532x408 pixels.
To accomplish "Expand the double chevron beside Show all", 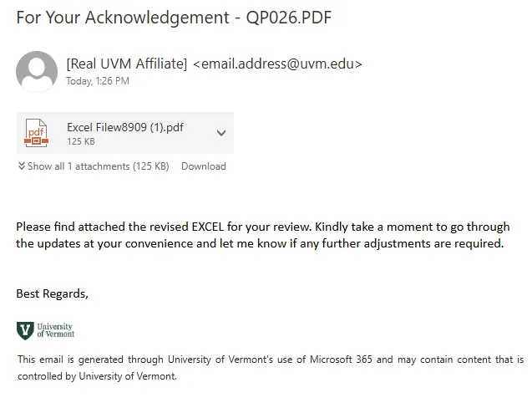I will click(21, 166).
